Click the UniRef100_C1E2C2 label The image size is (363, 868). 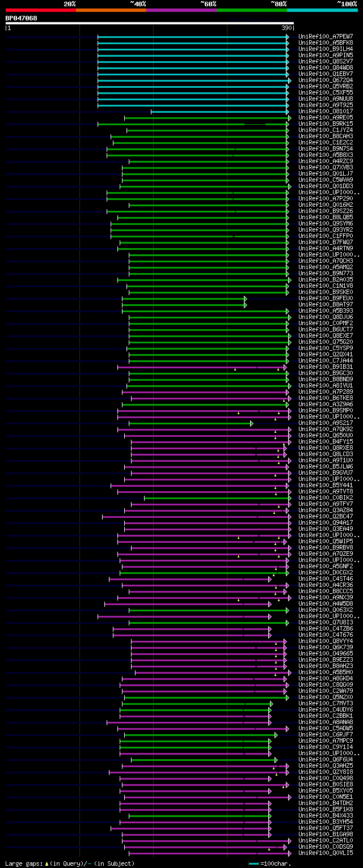click(326, 142)
